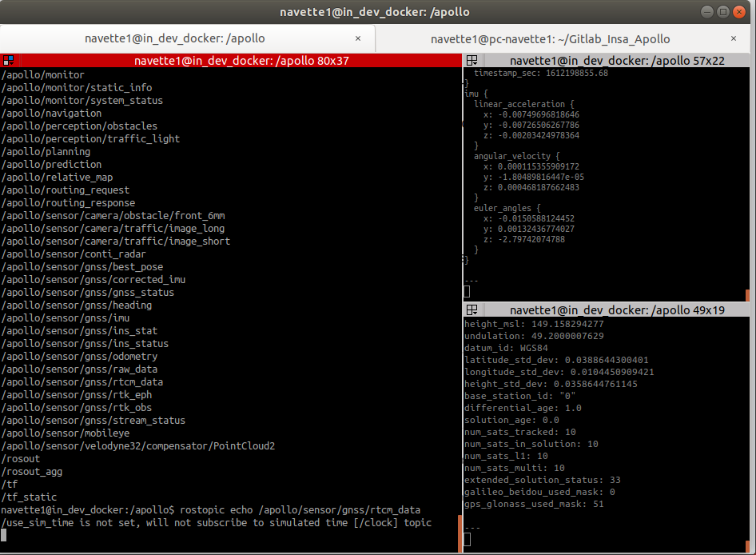Close the terminal window
756x555 pixels.
pyautogui.click(x=738, y=12)
